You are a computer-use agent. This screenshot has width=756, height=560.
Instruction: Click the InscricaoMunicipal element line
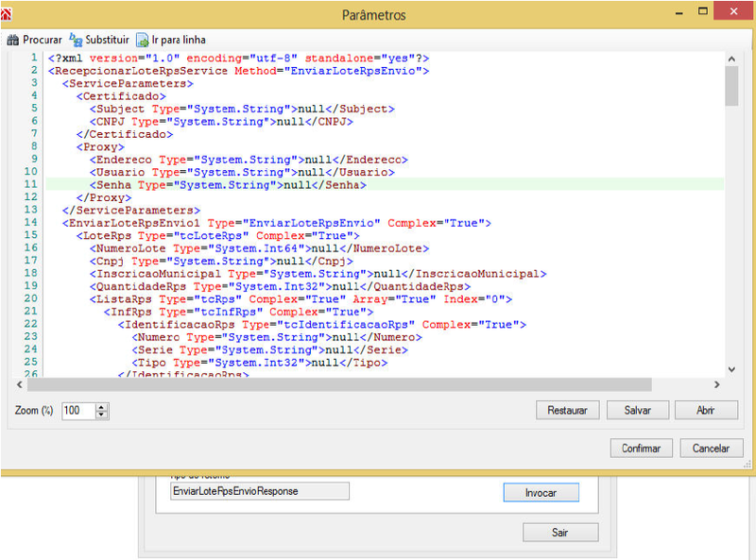click(x=318, y=274)
